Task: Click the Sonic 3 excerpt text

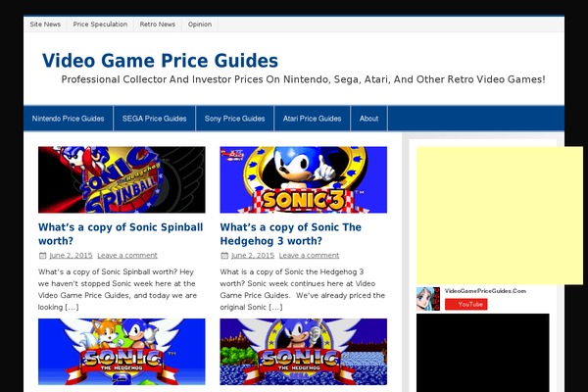Action: coord(303,289)
